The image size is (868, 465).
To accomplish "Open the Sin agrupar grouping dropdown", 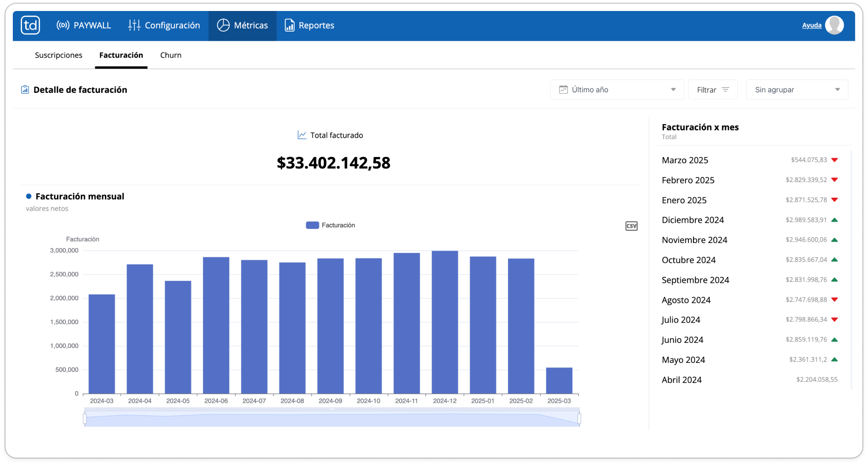I will coord(797,90).
